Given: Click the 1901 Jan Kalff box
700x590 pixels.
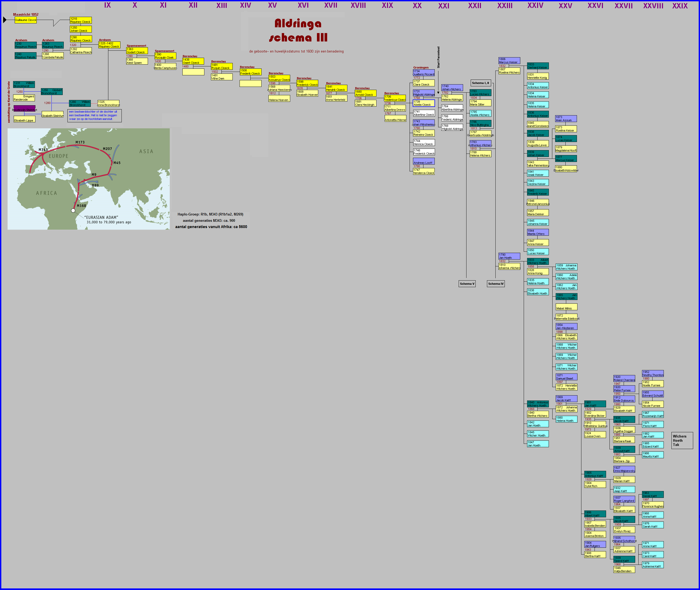Looking at the screenshot, I should coord(595,404).
